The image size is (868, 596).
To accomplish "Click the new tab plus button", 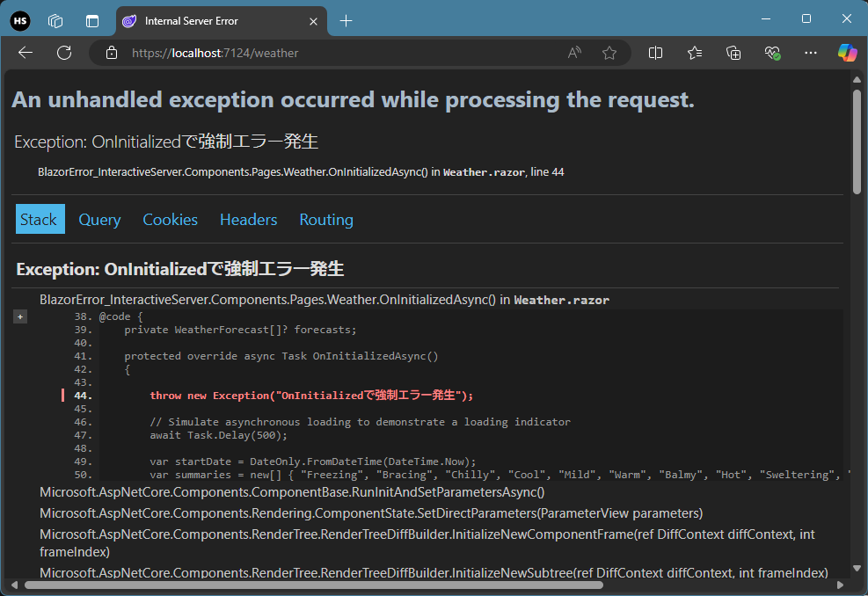I will [346, 21].
